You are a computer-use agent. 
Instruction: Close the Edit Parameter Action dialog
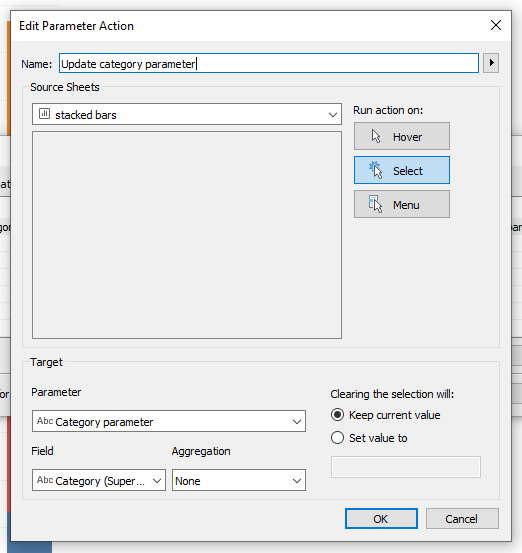click(x=496, y=25)
